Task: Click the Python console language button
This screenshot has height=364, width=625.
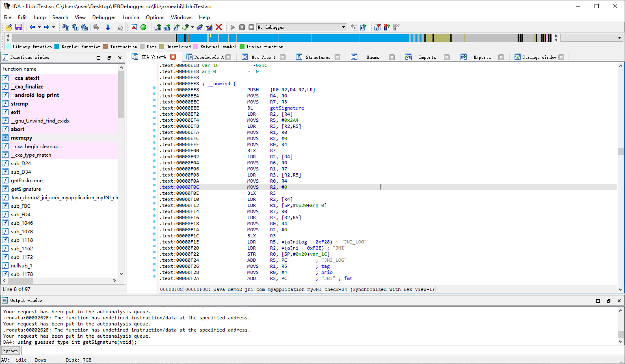Action: [x=11, y=351]
